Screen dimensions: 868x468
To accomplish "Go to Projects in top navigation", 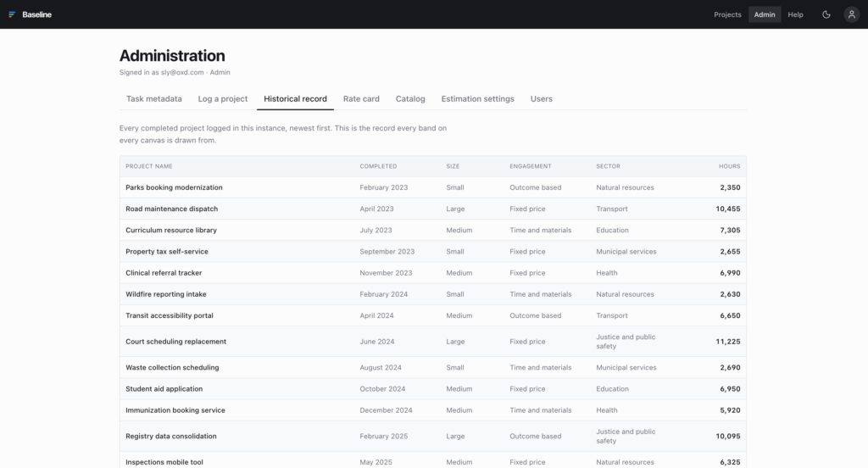I will (x=727, y=14).
